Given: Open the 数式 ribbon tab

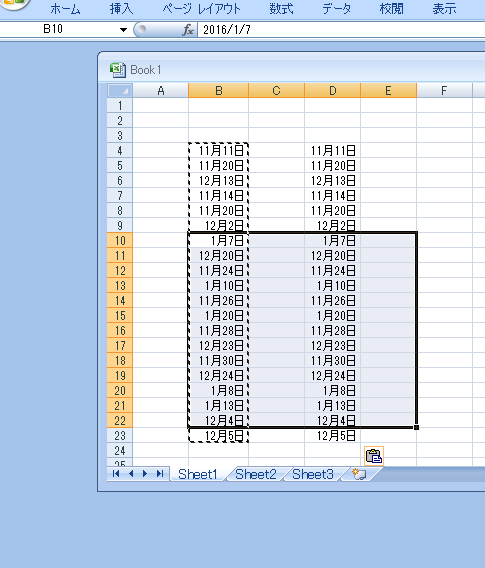Looking at the screenshot, I should [x=281, y=9].
